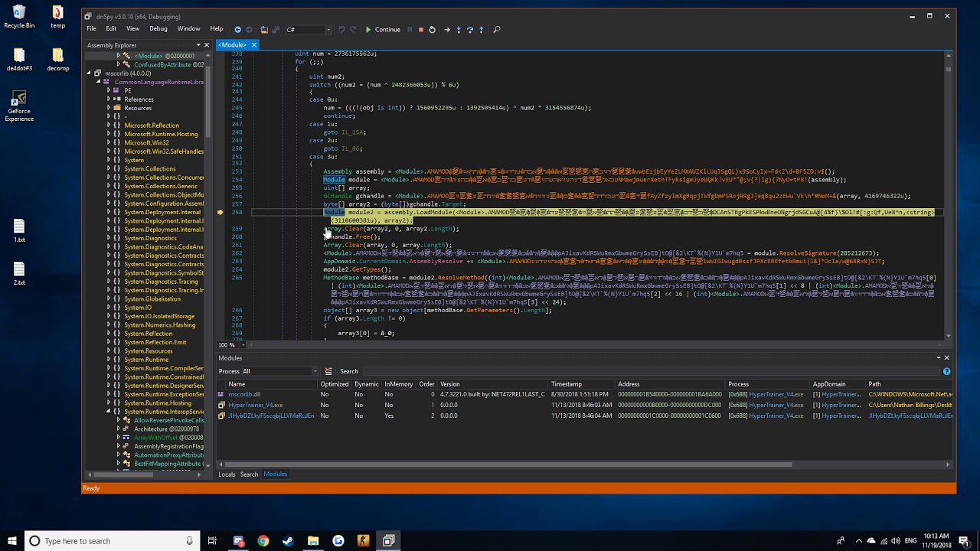Close the Assembly Explorer panel
Screen dimensions: 980x551
pyautogui.click(x=206, y=45)
